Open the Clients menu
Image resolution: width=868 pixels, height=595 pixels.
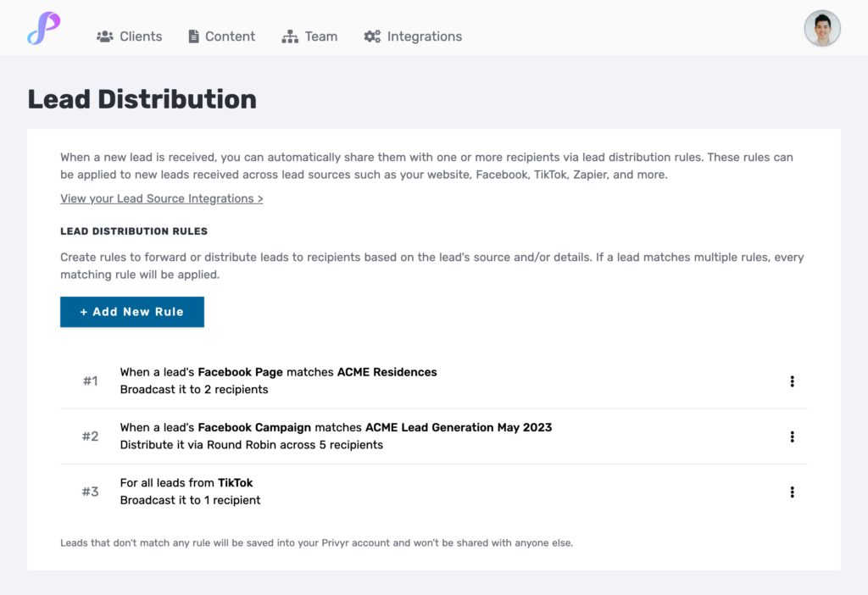[130, 36]
